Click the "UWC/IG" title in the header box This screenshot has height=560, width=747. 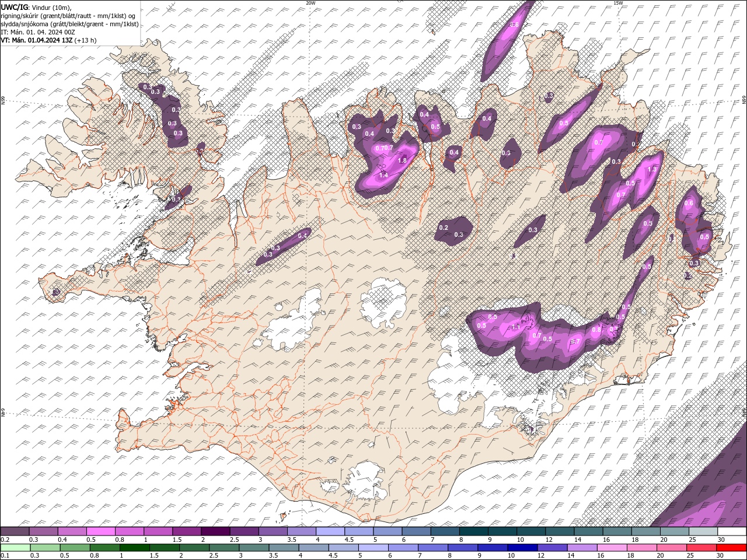[x=15, y=7]
